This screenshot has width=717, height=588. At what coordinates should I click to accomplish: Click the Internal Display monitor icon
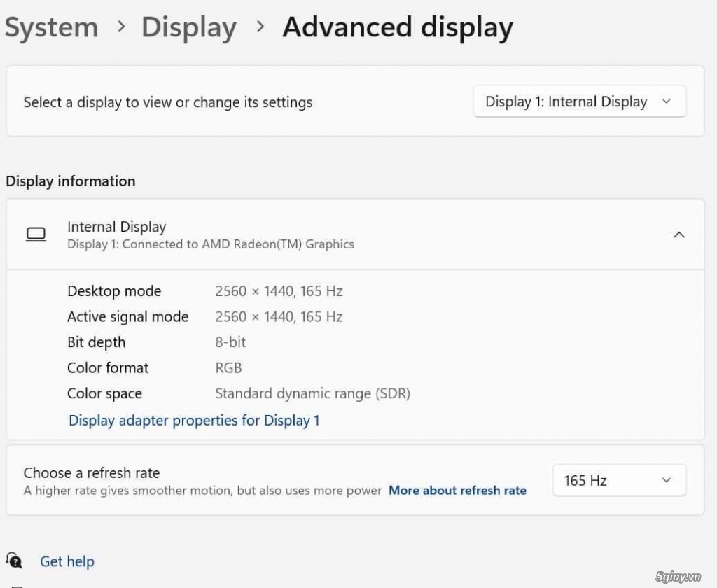point(36,234)
